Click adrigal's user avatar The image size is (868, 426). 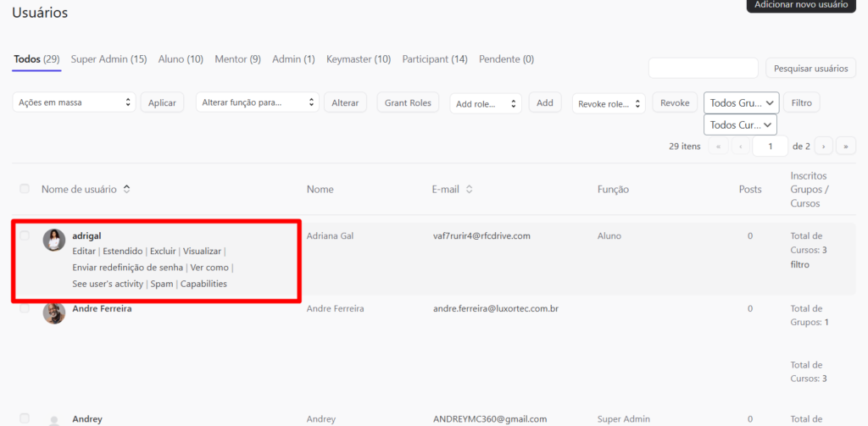coord(54,240)
